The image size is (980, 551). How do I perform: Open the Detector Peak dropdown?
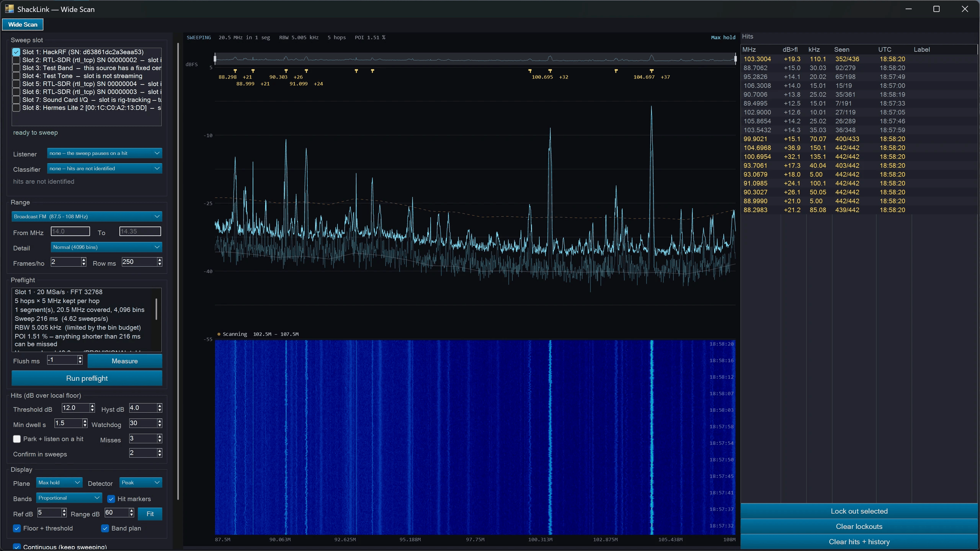[x=140, y=483]
